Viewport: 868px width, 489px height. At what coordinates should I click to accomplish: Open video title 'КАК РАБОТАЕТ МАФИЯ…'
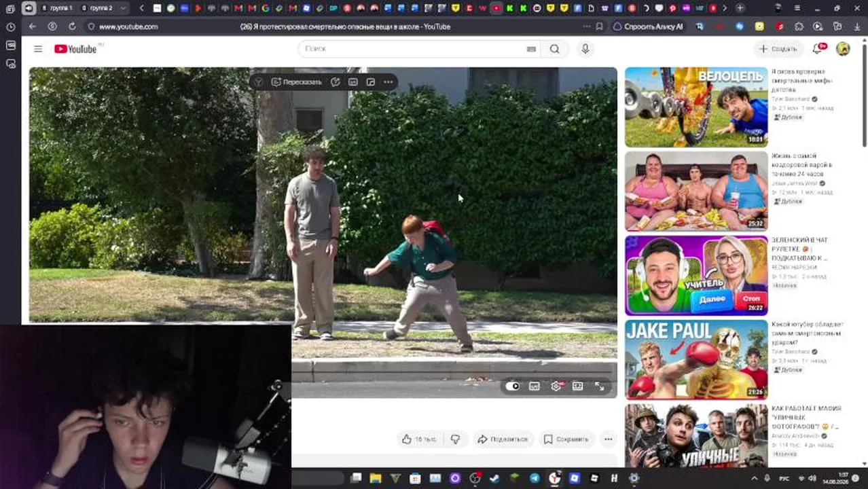tap(806, 417)
